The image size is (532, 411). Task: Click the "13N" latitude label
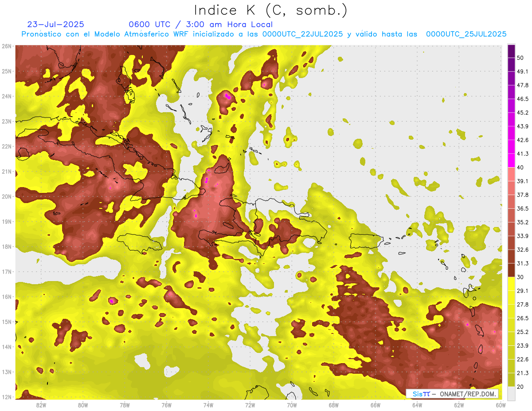pyautogui.click(x=7, y=372)
